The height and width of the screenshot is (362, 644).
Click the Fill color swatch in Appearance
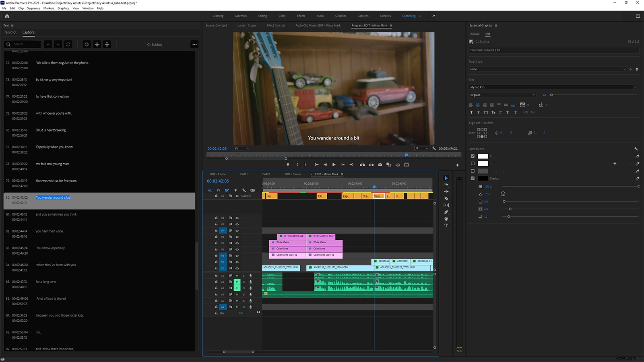483,156
